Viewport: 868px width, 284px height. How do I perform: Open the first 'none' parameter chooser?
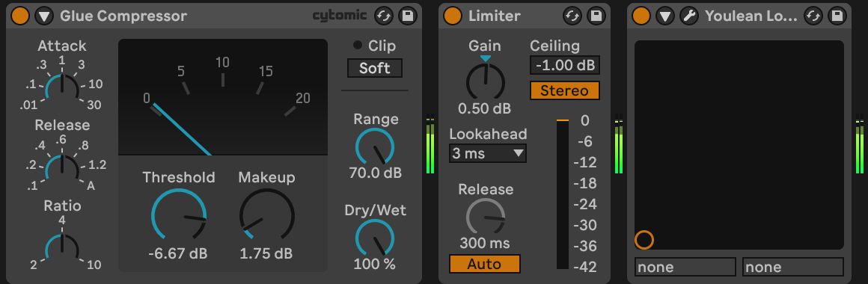pyautogui.click(x=685, y=267)
